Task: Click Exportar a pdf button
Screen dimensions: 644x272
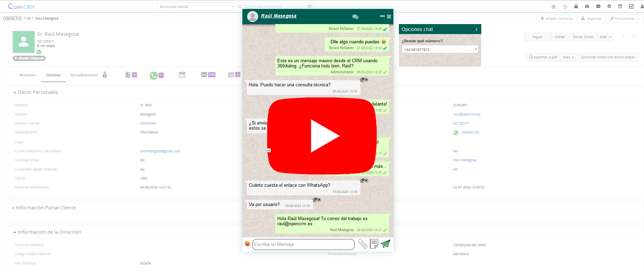Action: click(543, 57)
